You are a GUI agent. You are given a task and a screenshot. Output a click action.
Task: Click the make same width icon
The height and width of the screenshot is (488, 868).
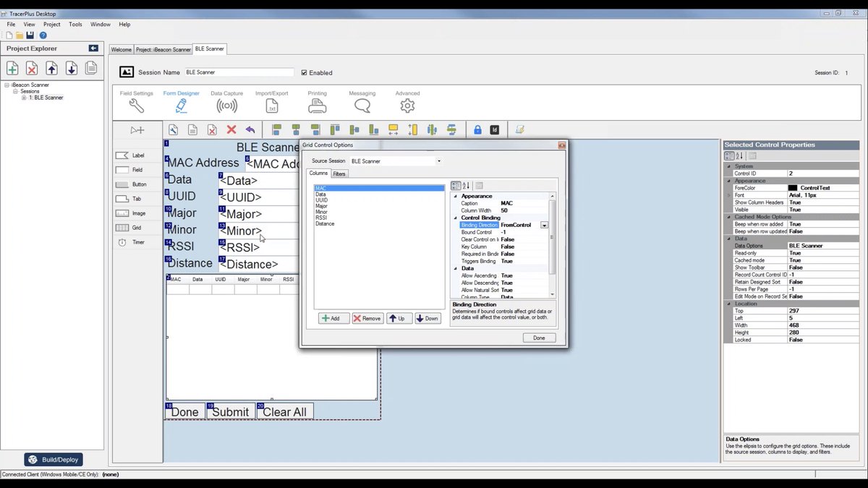point(393,130)
